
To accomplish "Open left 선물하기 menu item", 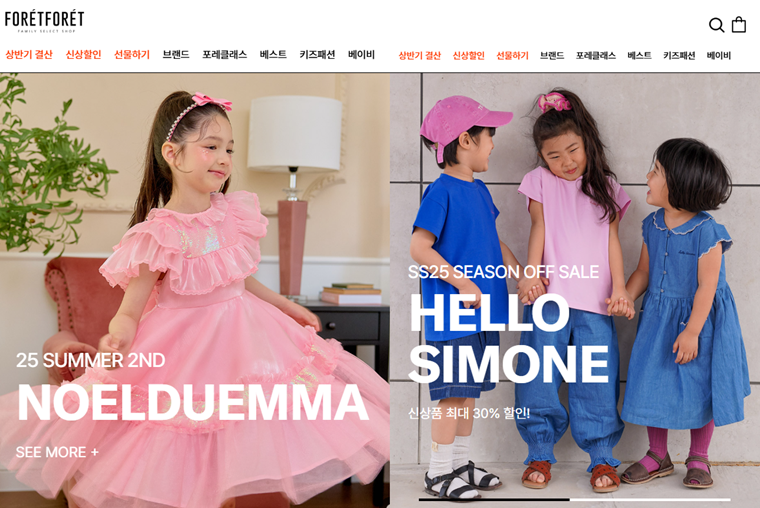I will 132,54.
